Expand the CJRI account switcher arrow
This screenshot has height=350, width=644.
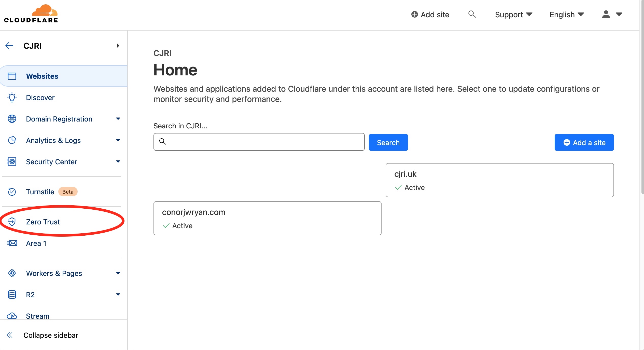pyautogui.click(x=118, y=46)
